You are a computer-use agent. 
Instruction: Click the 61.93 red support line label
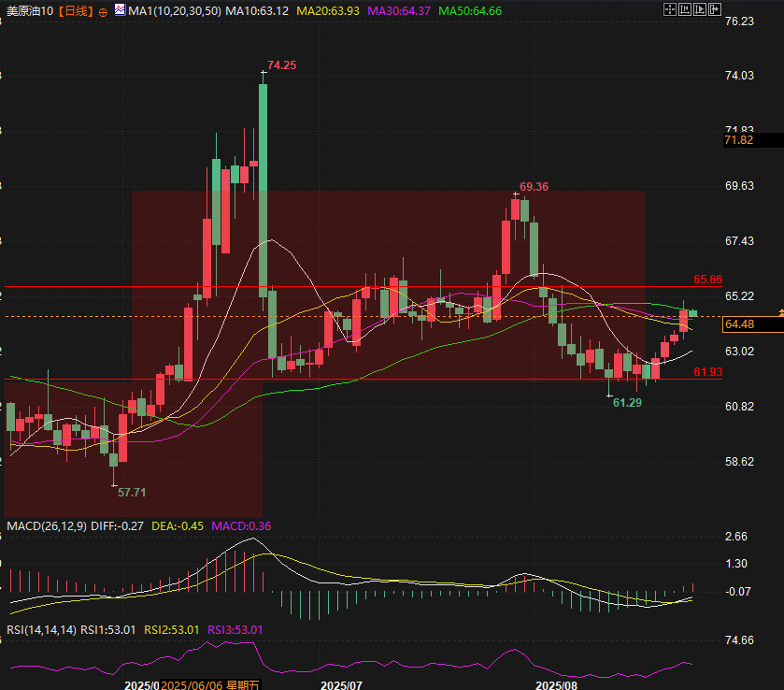click(x=708, y=372)
